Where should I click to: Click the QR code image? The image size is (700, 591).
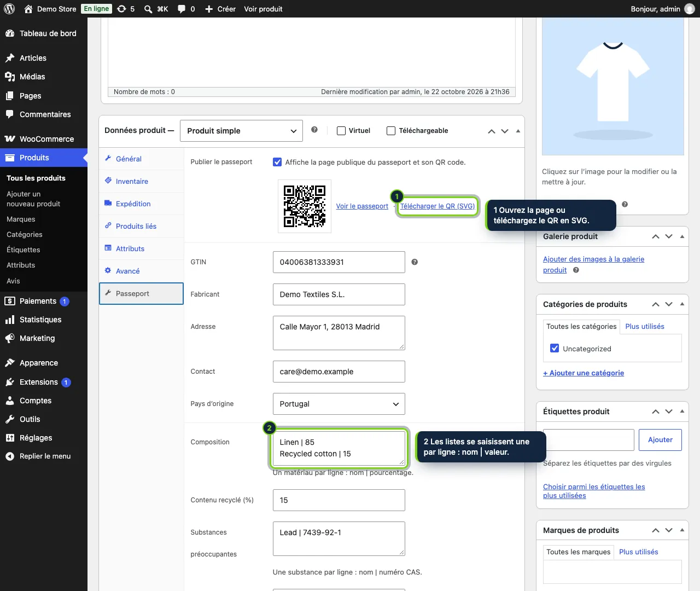tap(305, 206)
